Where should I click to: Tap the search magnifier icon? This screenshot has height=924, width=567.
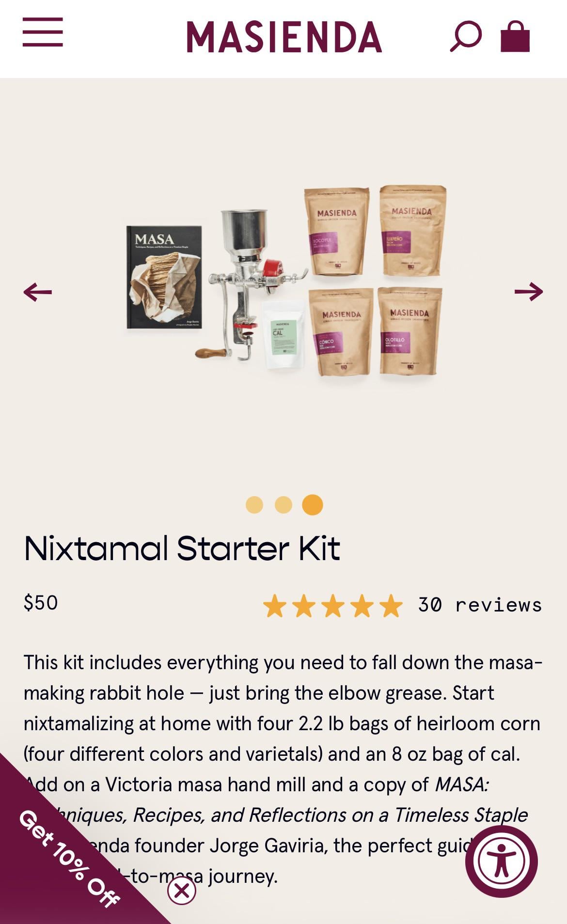tap(466, 36)
